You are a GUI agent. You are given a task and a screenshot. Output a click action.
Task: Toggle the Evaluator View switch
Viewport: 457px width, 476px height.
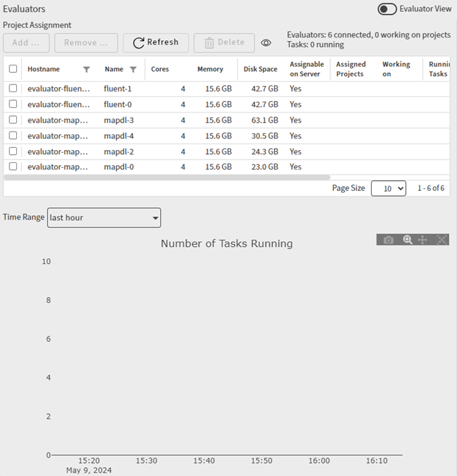tap(387, 9)
